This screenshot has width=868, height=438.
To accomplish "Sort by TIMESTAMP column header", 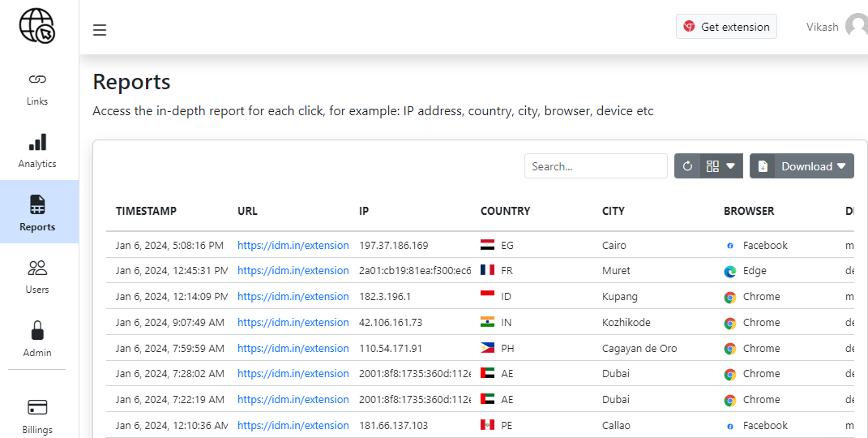I will (x=146, y=211).
